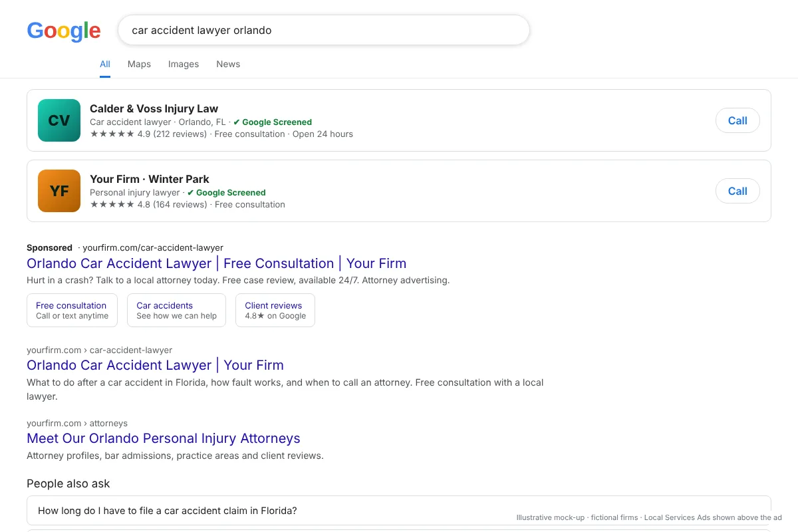
Task: Call Your Firm in Winter Park
Action: (x=737, y=191)
